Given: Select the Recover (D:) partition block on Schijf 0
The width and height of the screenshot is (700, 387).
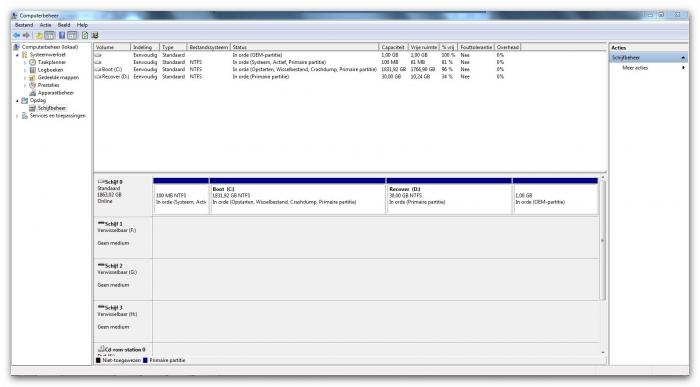Looking at the screenshot, I should pos(449,196).
